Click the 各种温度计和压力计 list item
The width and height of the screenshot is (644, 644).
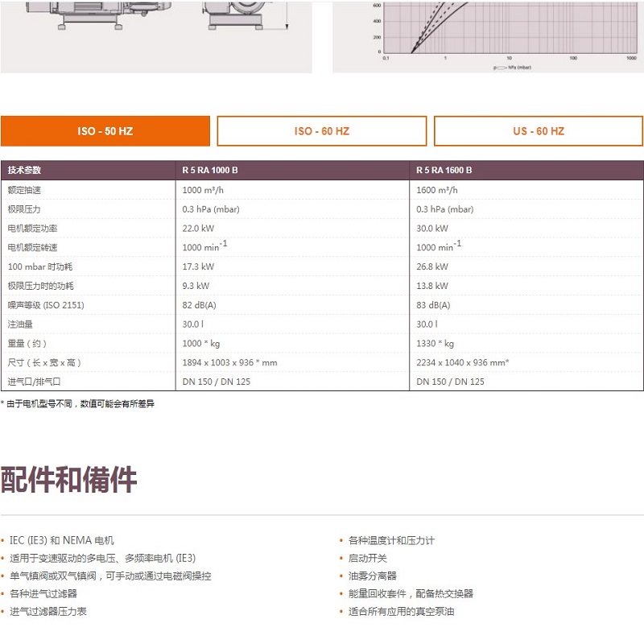pyautogui.click(x=391, y=540)
